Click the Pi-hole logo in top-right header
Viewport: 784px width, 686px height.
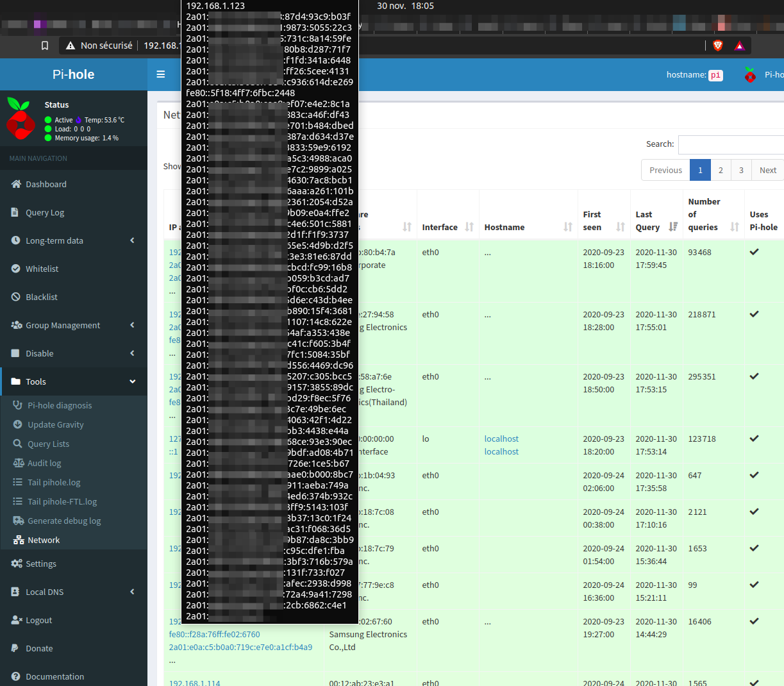click(750, 75)
